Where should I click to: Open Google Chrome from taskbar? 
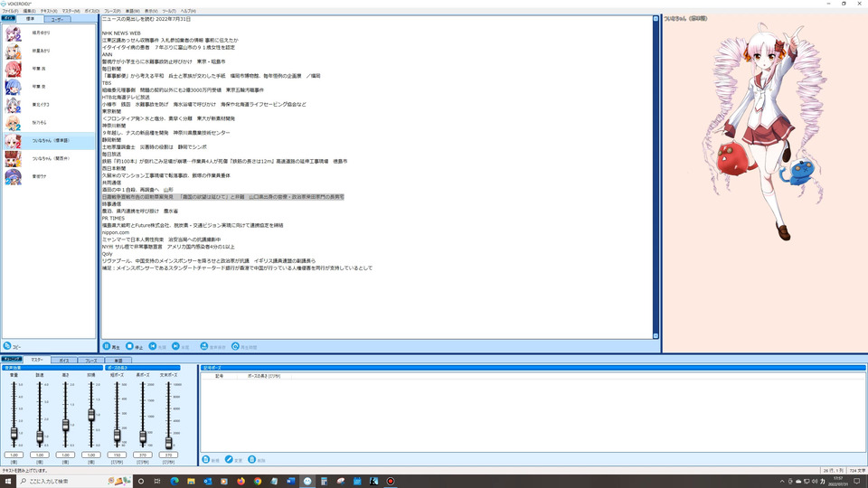point(258,482)
